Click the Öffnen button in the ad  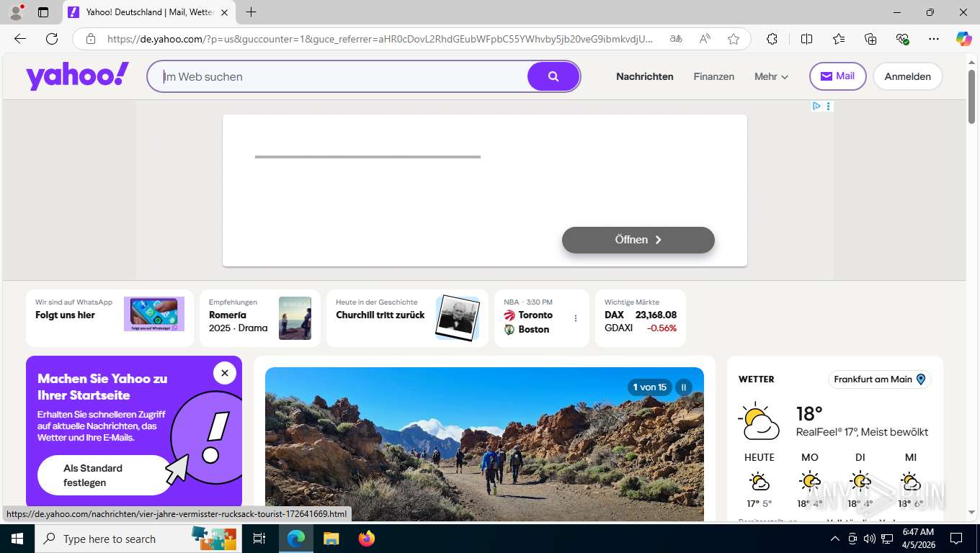638,240
